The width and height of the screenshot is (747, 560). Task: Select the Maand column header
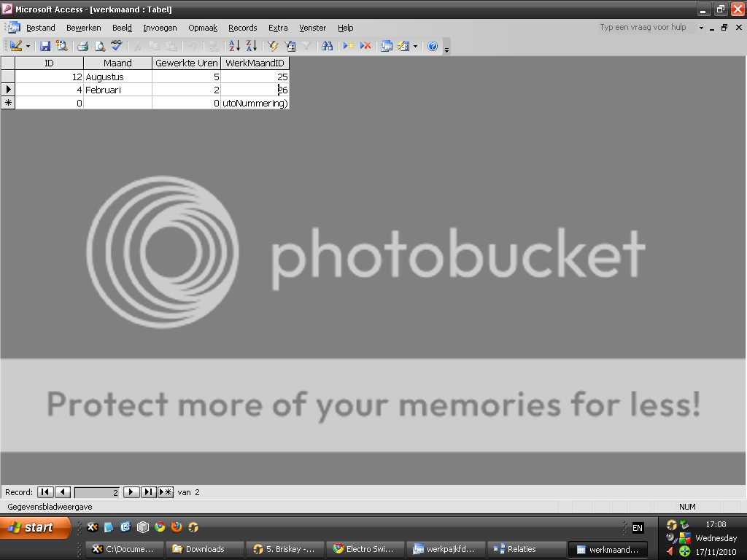coord(117,63)
